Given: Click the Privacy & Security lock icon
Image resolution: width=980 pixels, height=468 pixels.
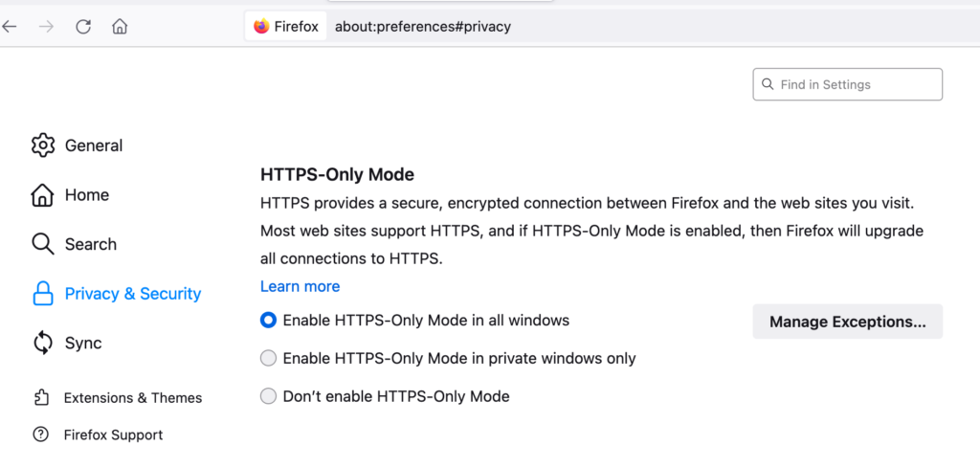Looking at the screenshot, I should pos(42,293).
